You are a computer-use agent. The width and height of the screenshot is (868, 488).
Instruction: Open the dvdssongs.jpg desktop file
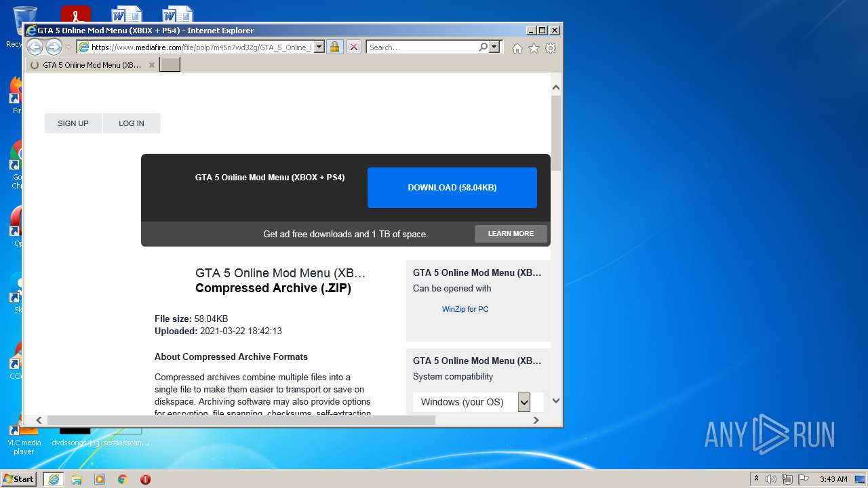tap(75, 437)
